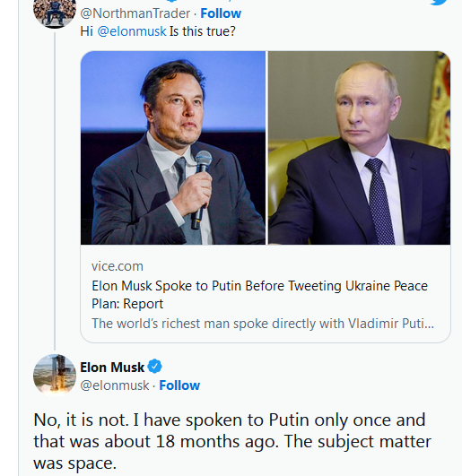Open the Ukraine Peace Plan article headline
Viewport: 462px width, 476px height.
(259, 294)
